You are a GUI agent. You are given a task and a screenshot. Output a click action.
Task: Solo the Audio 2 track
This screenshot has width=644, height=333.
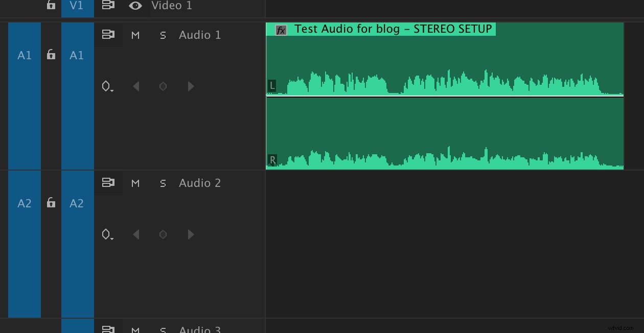[x=163, y=183]
